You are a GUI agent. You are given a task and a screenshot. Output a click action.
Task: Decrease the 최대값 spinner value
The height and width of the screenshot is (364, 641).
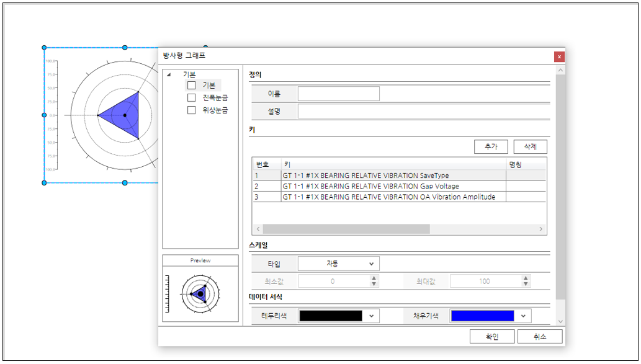[x=526, y=284]
